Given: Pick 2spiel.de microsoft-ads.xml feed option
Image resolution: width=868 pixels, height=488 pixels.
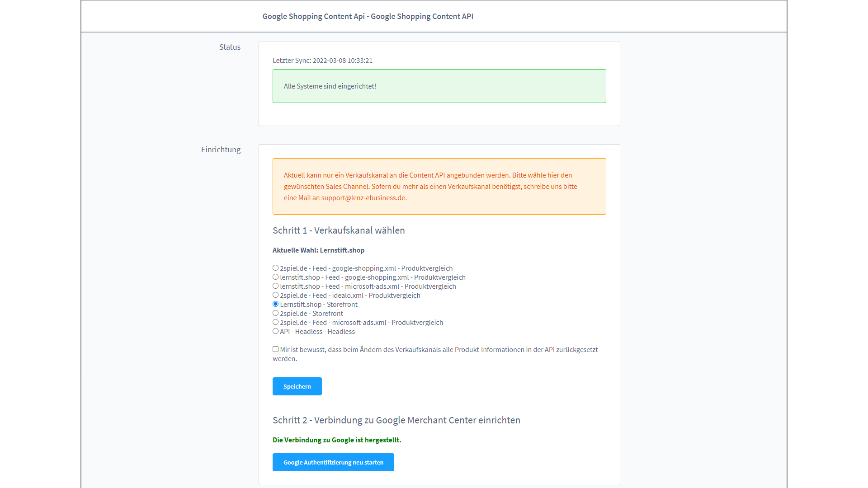Looking at the screenshot, I should (x=275, y=322).
